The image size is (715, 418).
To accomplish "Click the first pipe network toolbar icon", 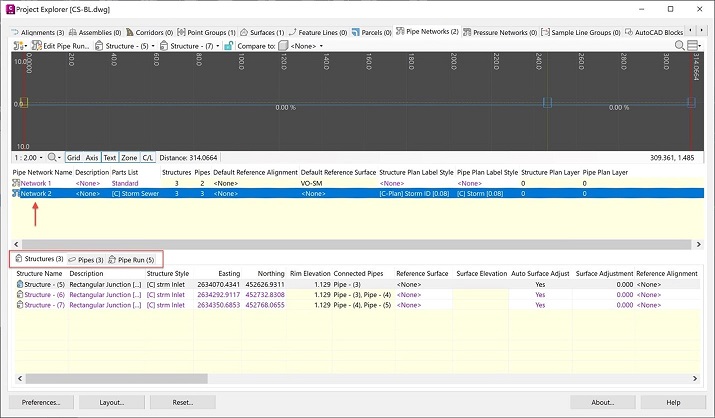I will [17, 45].
